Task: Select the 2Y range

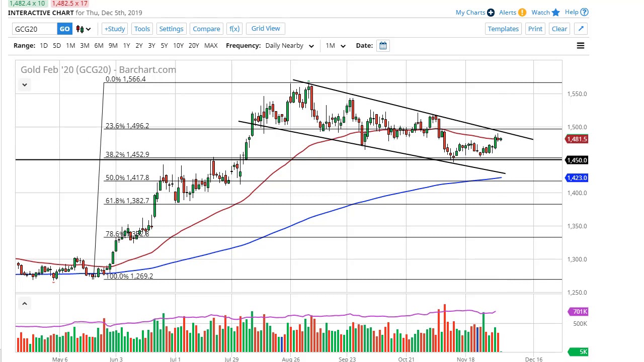Action: click(139, 46)
